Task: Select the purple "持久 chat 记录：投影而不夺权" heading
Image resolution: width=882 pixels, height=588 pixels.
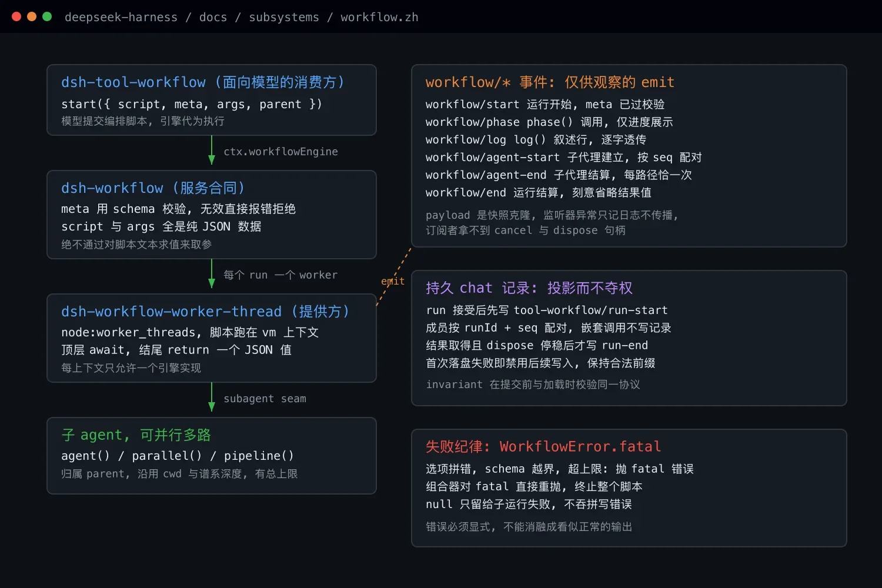Action: pos(529,288)
